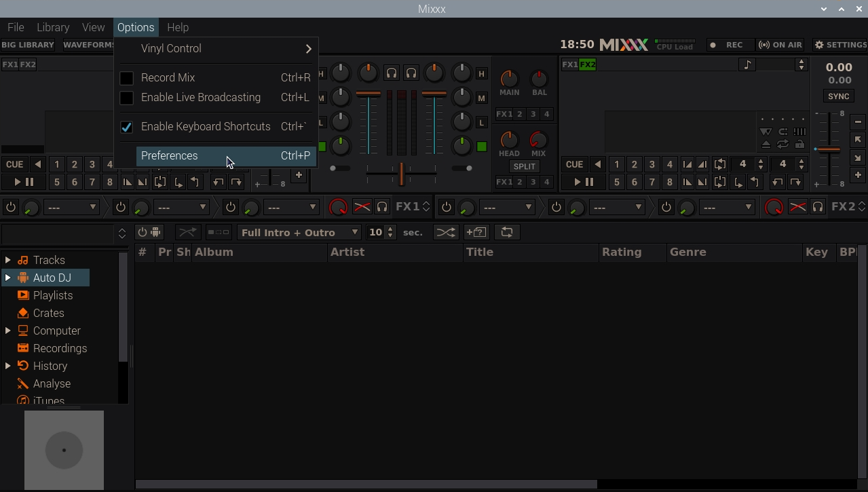Expand the Computer item in the sidebar

pyautogui.click(x=8, y=330)
